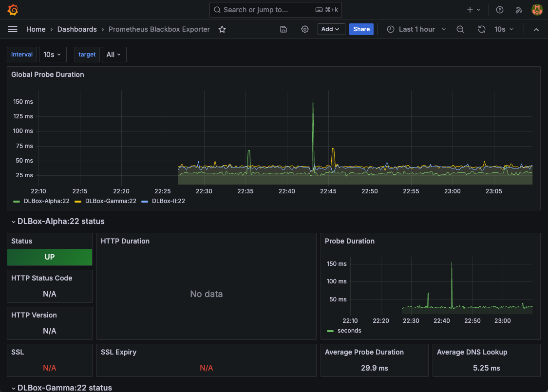Share the dashboard

click(x=361, y=29)
